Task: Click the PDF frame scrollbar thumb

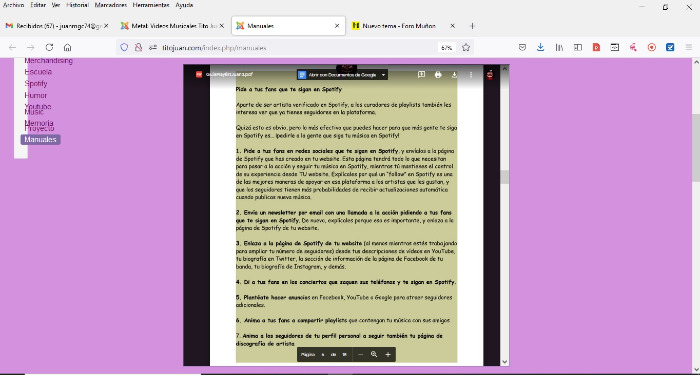Action: pos(505,177)
